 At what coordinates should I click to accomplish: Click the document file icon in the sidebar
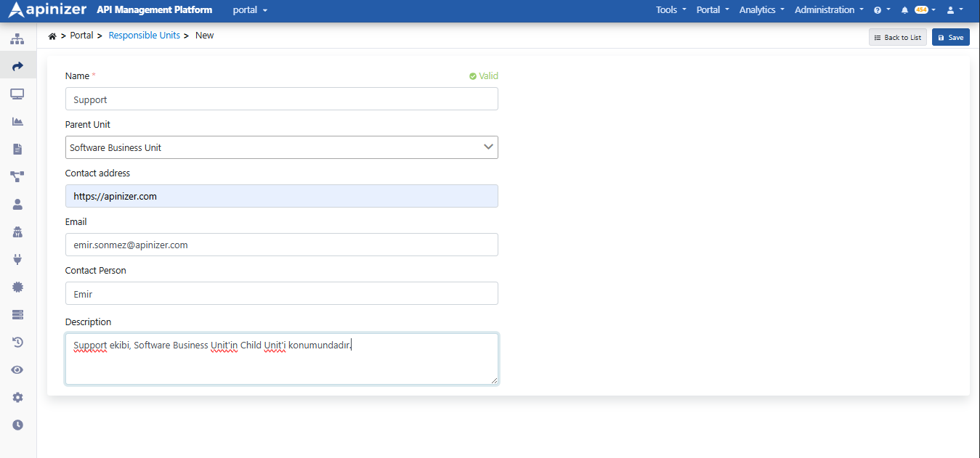coord(17,149)
